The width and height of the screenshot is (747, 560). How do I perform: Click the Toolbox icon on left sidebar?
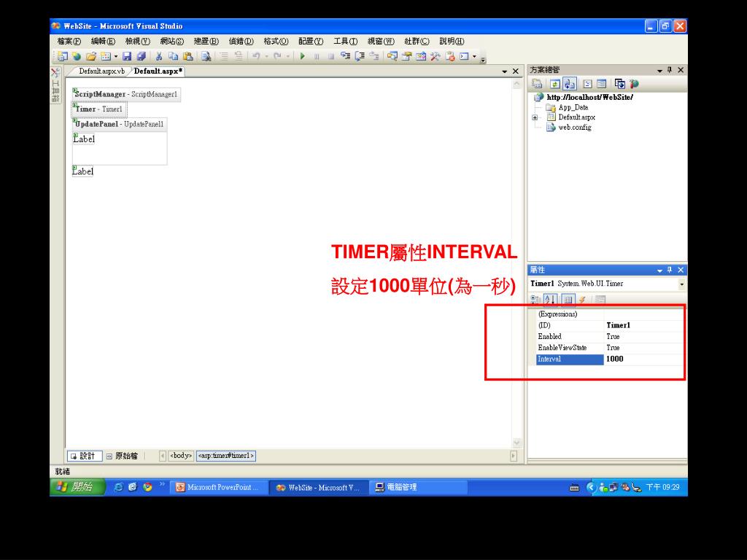pos(55,74)
